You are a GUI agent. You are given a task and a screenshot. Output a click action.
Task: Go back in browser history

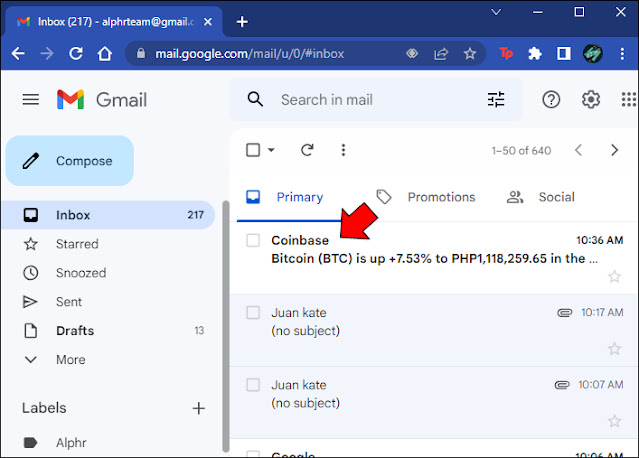click(18, 53)
